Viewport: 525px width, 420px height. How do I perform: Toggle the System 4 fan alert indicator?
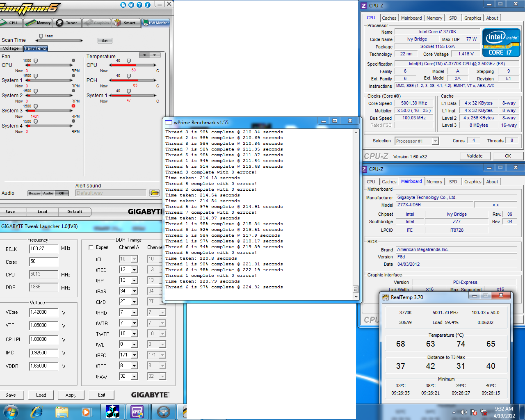pyautogui.click(x=73, y=121)
